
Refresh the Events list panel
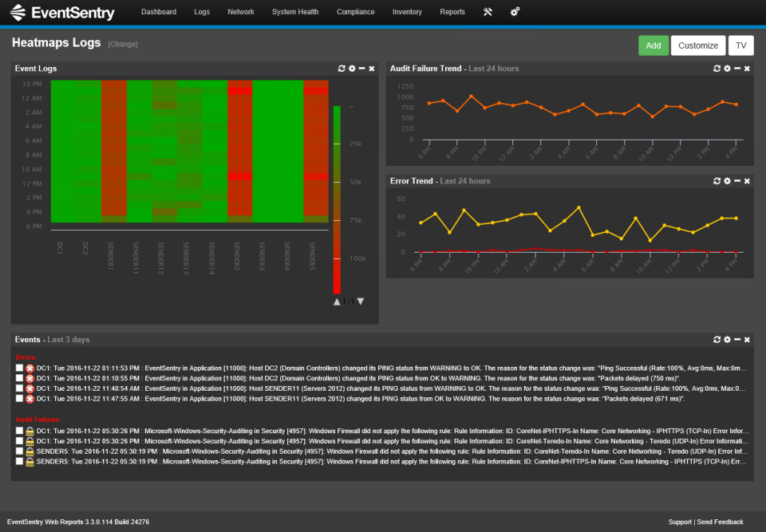point(717,339)
